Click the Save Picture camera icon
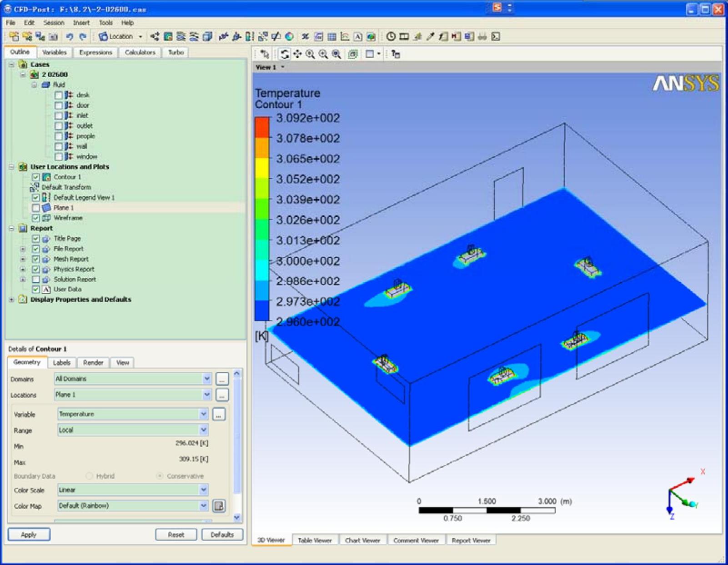Image resolution: width=728 pixels, height=565 pixels. coord(53,36)
